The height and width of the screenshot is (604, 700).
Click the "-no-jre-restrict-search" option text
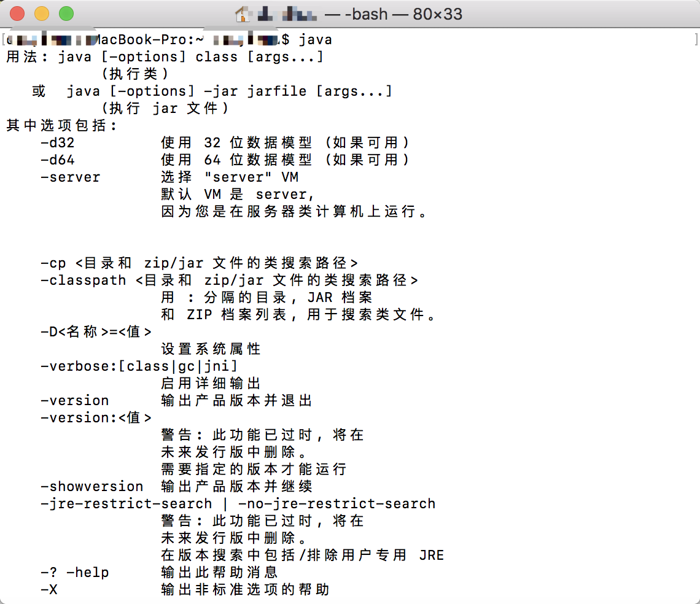tap(336, 503)
